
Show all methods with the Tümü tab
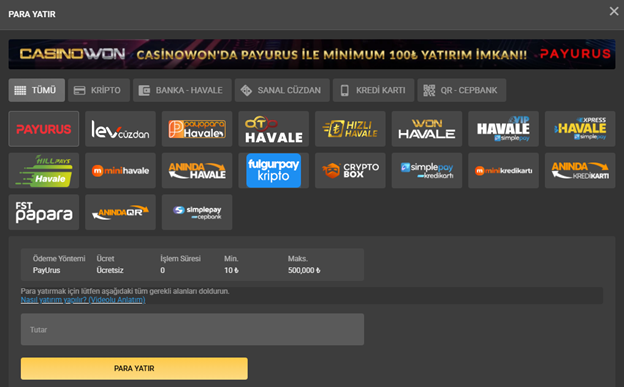point(37,90)
